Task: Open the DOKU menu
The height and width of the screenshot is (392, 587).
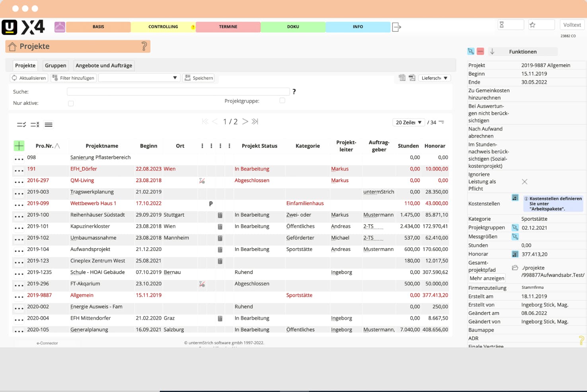Action: point(293,27)
